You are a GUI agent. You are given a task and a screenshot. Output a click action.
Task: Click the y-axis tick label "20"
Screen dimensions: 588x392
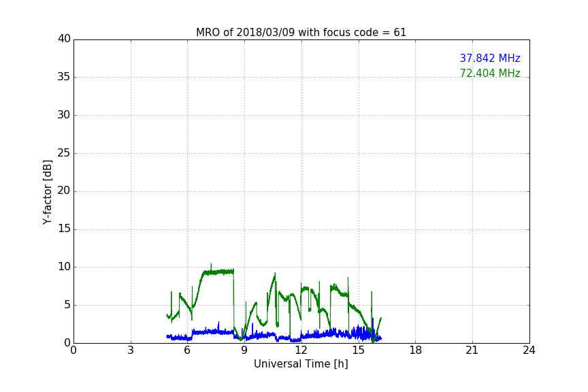[x=64, y=191]
